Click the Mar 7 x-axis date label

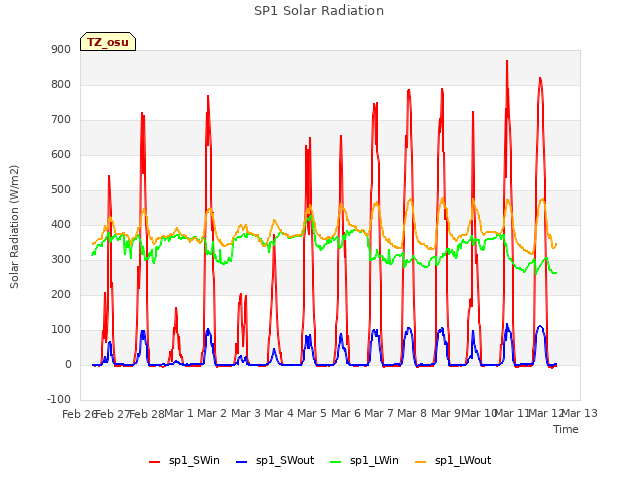tap(379, 413)
